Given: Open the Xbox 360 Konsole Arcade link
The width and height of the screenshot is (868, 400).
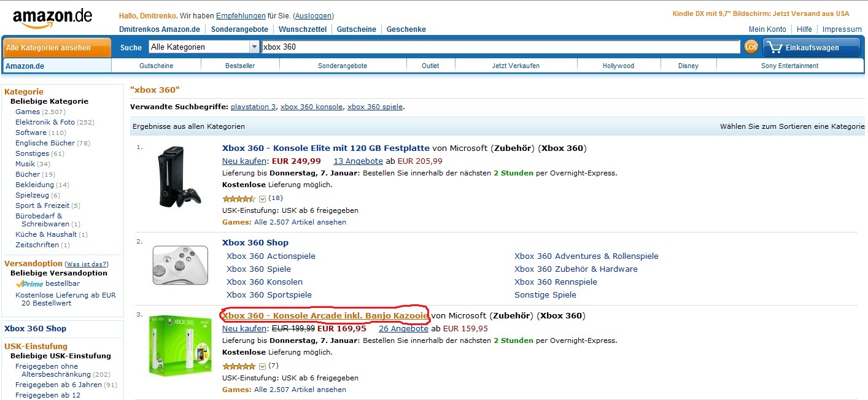Looking at the screenshot, I should pos(325,315).
